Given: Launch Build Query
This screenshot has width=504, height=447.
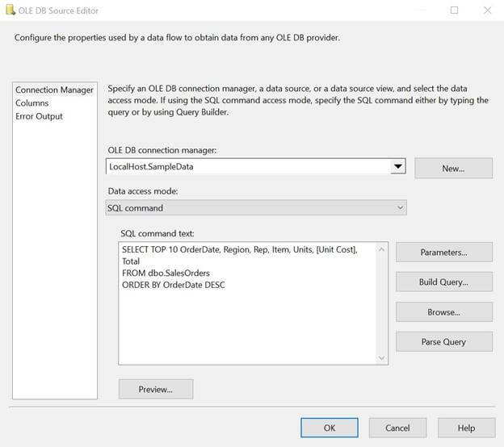Looking at the screenshot, I should 444,282.
